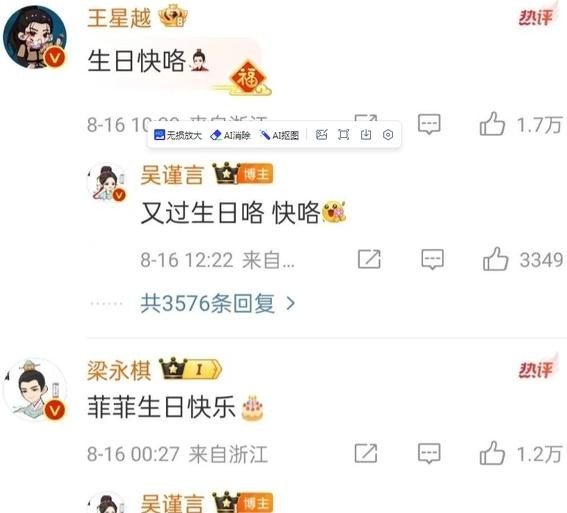Open settings hexagon in floating toolbar
This screenshot has width=567, height=513.
click(x=388, y=135)
